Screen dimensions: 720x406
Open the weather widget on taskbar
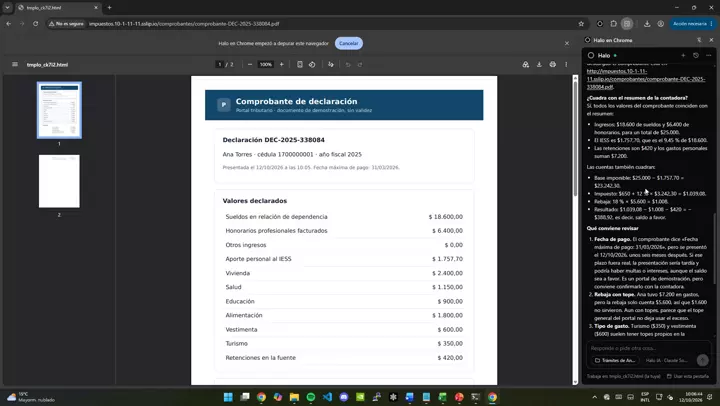31,397
